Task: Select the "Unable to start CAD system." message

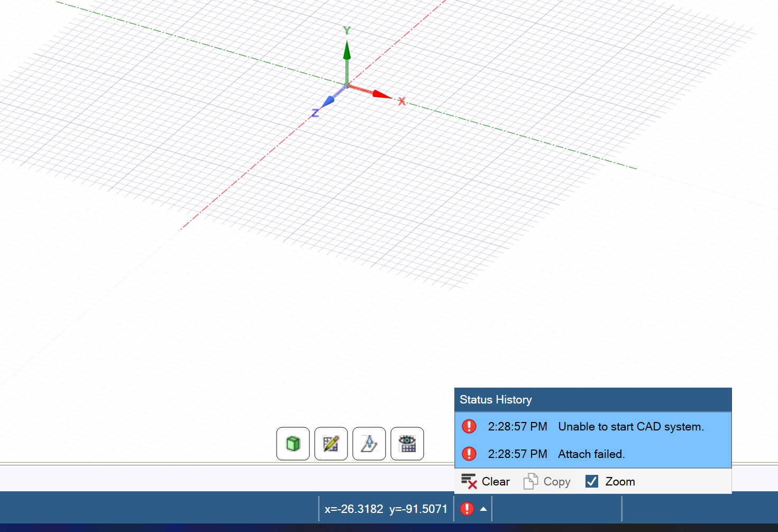Action: pos(593,426)
